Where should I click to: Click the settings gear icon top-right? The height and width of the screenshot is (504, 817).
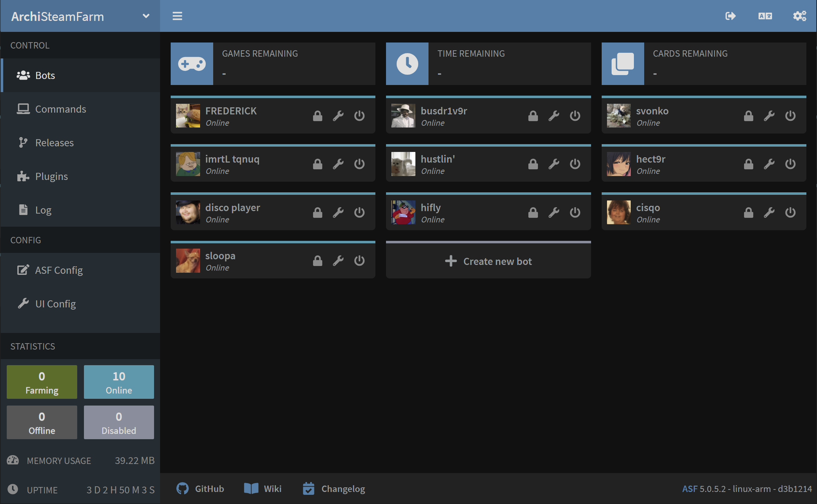pos(800,16)
